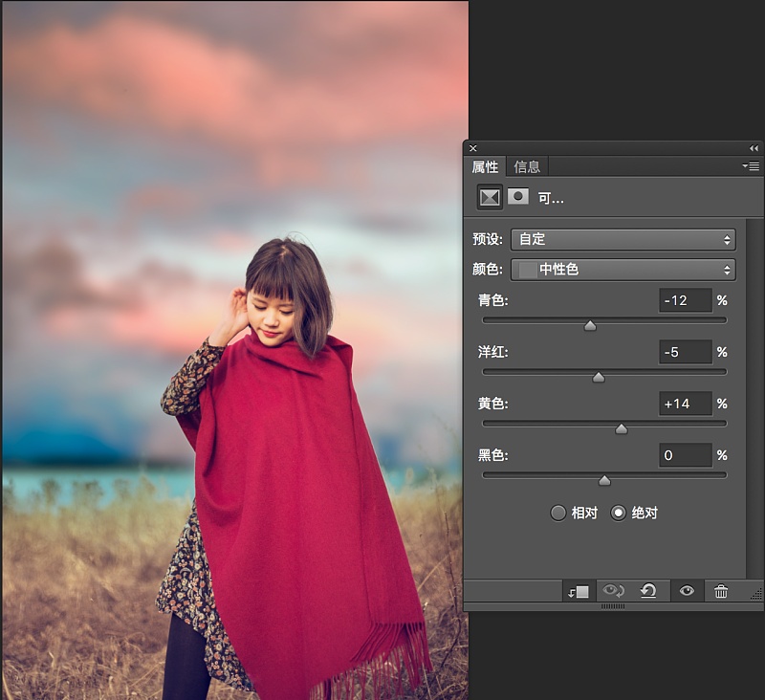
Task: Open the Properties panel flyout menu
Action: point(751,166)
